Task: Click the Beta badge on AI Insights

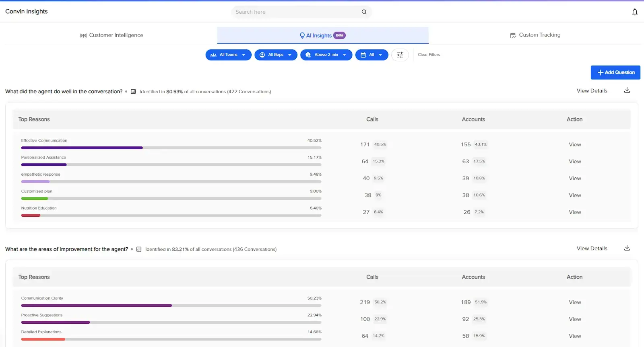Action: point(340,35)
